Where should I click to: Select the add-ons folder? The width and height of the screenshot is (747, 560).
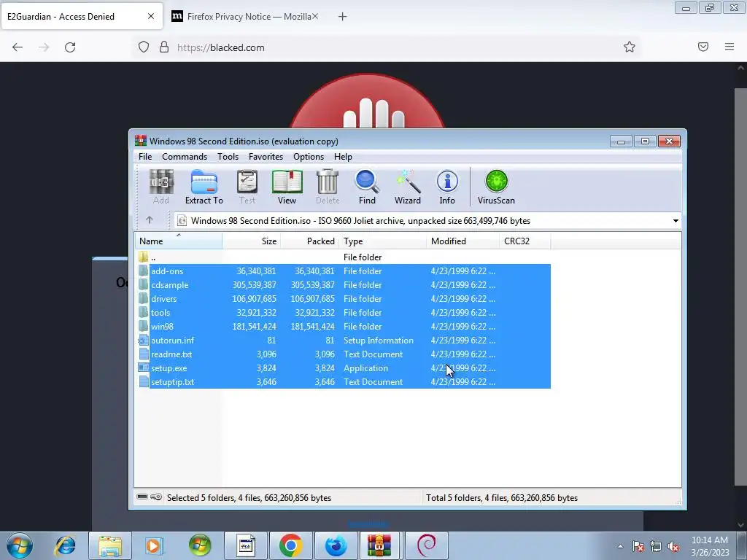point(343,271)
